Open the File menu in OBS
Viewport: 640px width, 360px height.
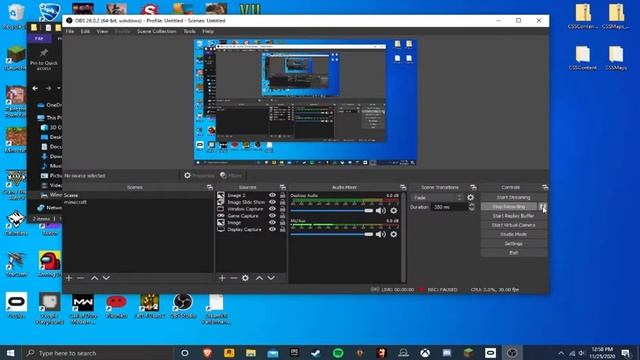point(70,31)
